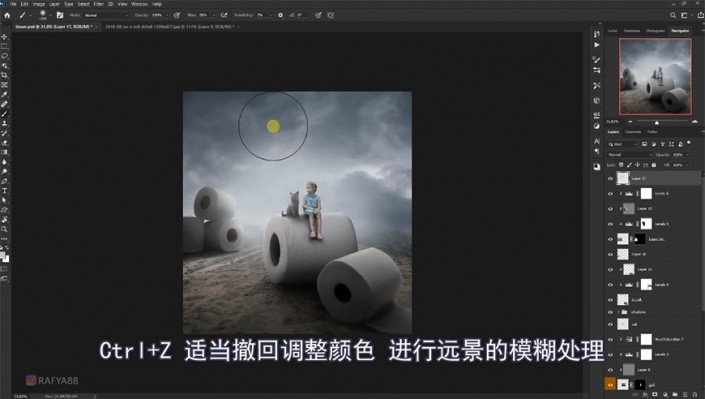Open the Actions play-button panel icon
Image resolution: width=705 pixels, height=399 pixels.
point(597,45)
